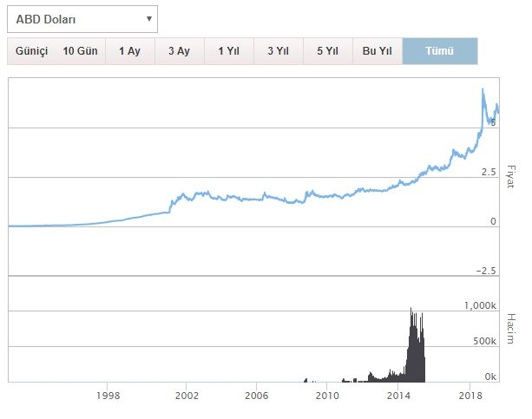Select the Güniçi time range
The width and height of the screenshot is (532, 419).
[31, 50]
